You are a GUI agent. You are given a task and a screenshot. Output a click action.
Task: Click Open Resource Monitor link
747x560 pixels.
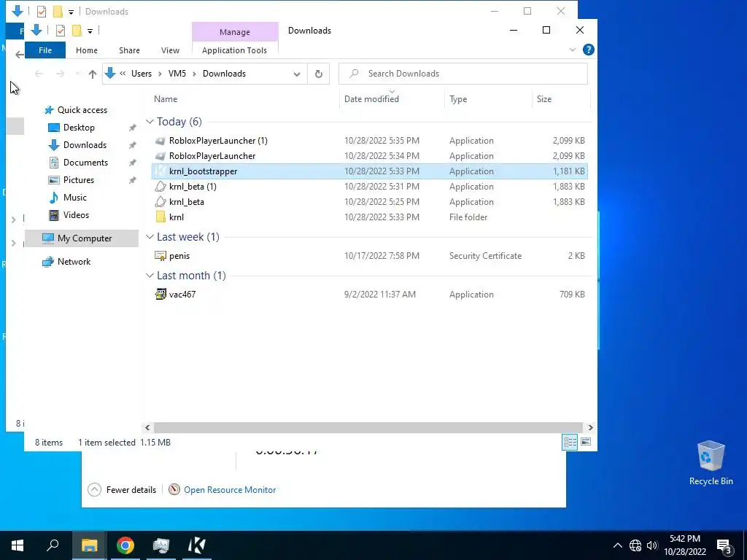230,489
